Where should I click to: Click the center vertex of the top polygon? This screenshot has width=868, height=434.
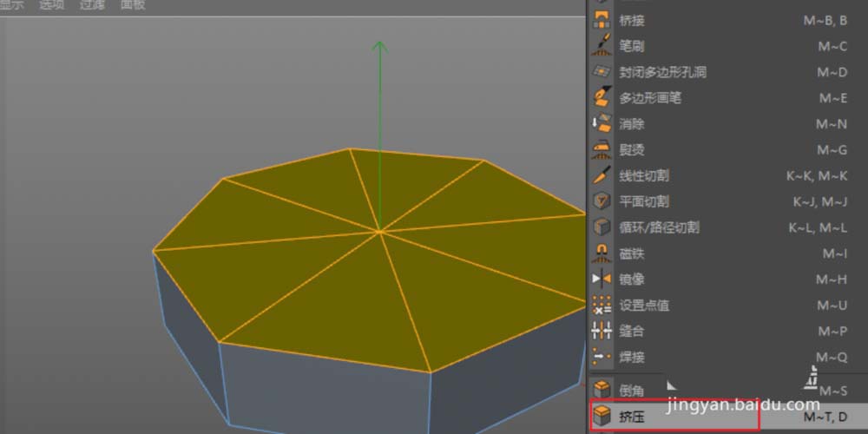379,231
